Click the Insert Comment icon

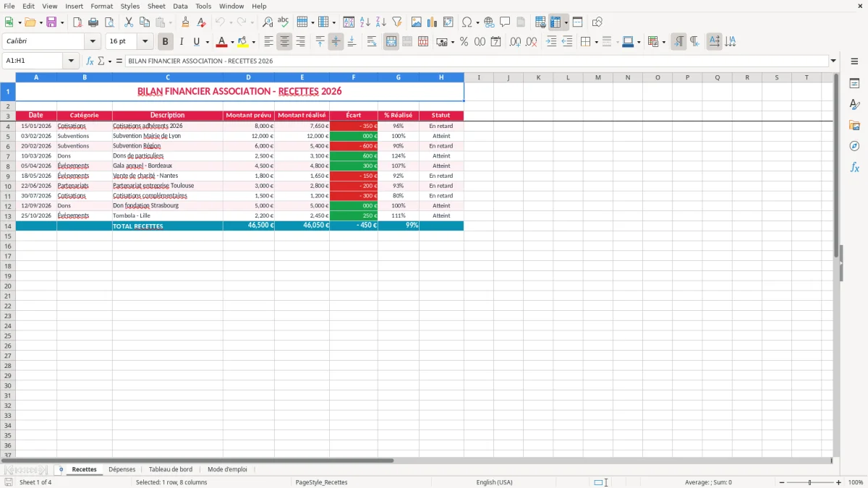[x=505, y=22]
